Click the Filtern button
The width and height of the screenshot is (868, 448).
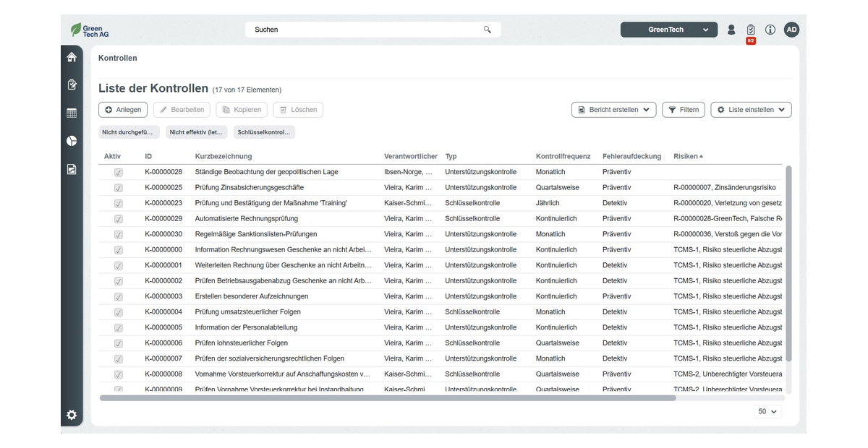pyautogui.click(x=683, y=110)
